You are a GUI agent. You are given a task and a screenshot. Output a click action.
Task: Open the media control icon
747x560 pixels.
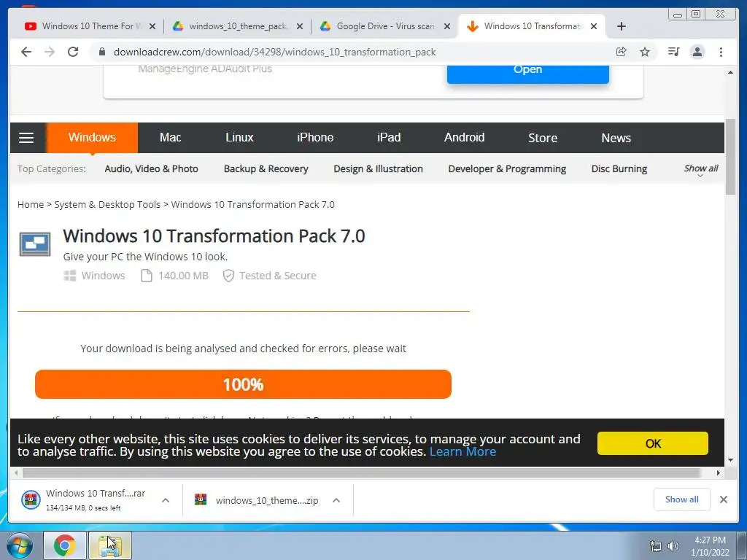coord(673,52)
